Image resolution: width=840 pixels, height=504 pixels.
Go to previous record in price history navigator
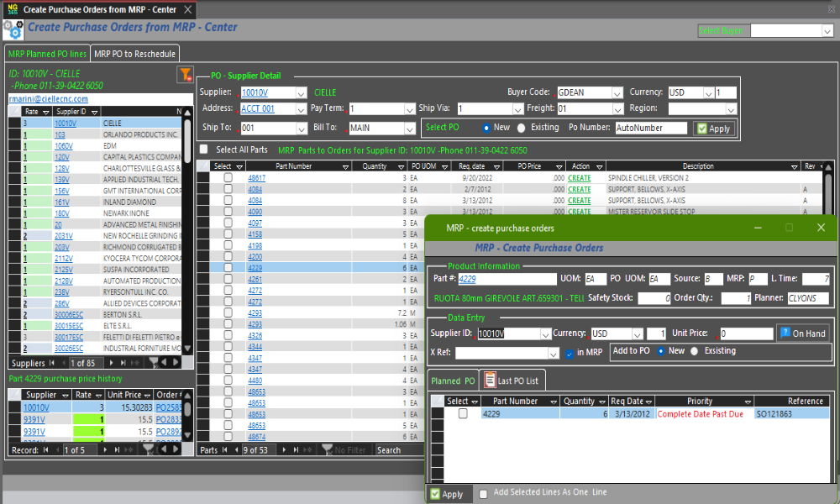(59, 450)
